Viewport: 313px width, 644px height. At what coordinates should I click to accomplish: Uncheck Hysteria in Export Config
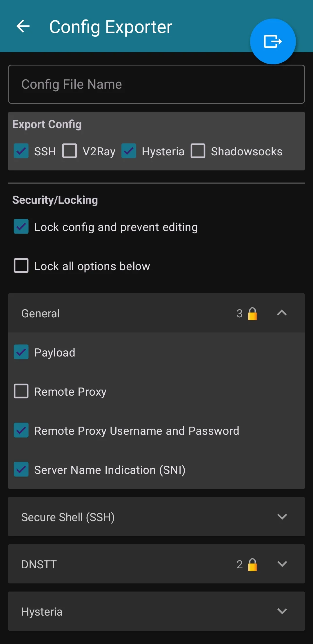(129, 151)
